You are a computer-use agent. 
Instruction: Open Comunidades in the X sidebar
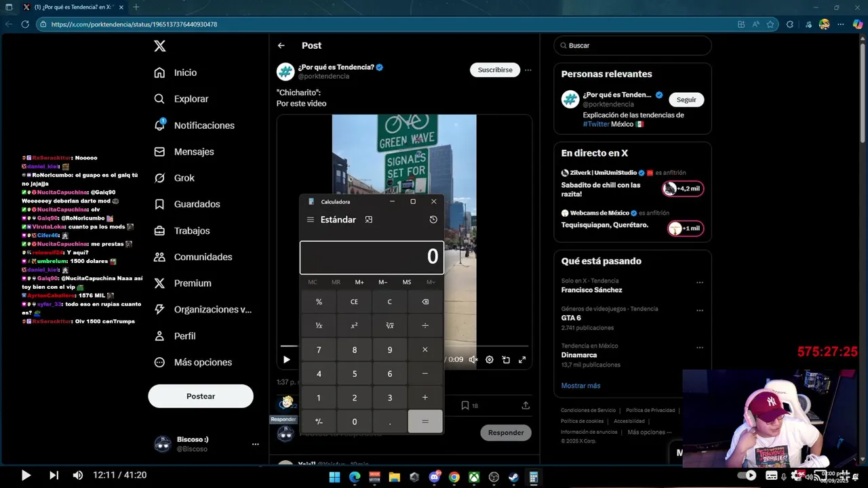(193, 257)
